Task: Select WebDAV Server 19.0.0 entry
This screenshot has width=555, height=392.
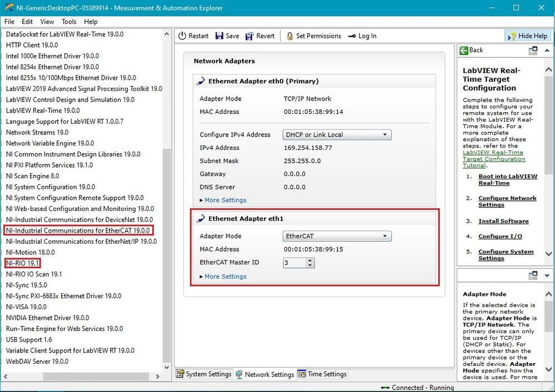Action: click(x=37, y=361)
